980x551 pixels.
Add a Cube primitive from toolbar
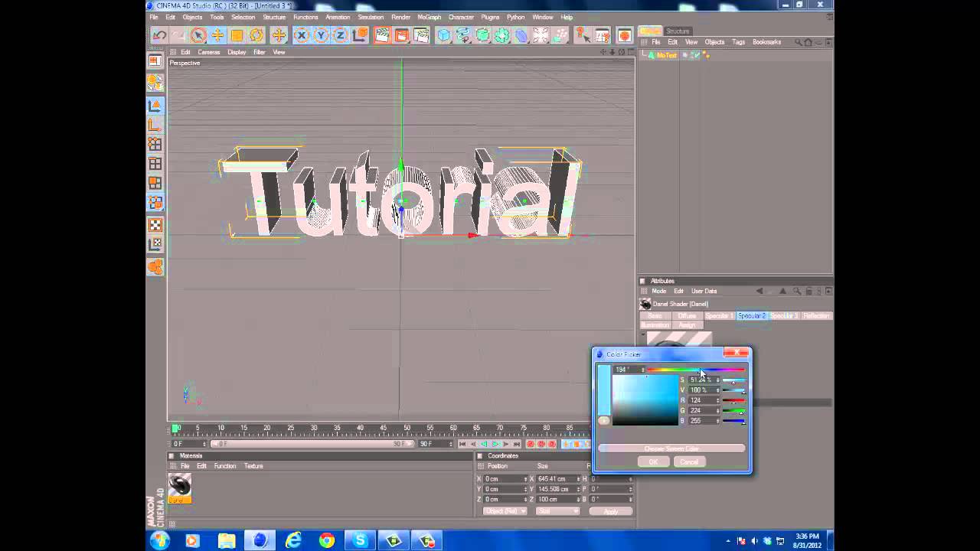click(x=444, y=35)
